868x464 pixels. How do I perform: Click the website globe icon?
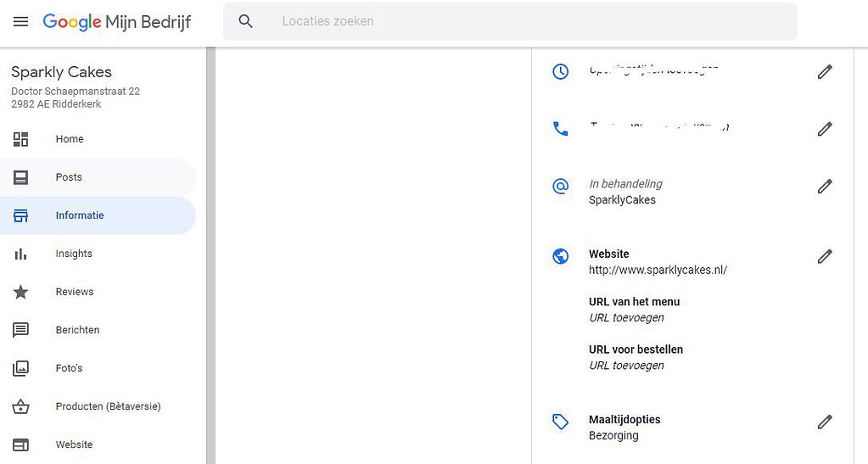point(560,256)
